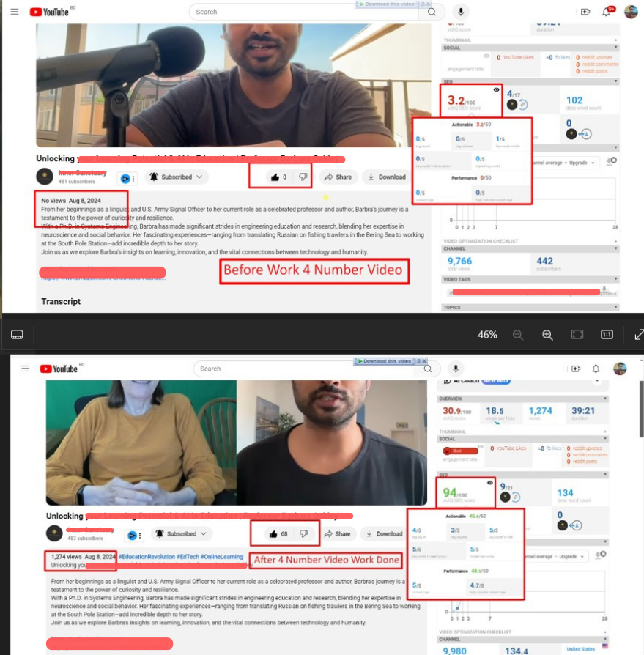Open the hamburger menu in bottom YouTube page
This screenshot has height=655, width=644.
[x=26, y=369]
